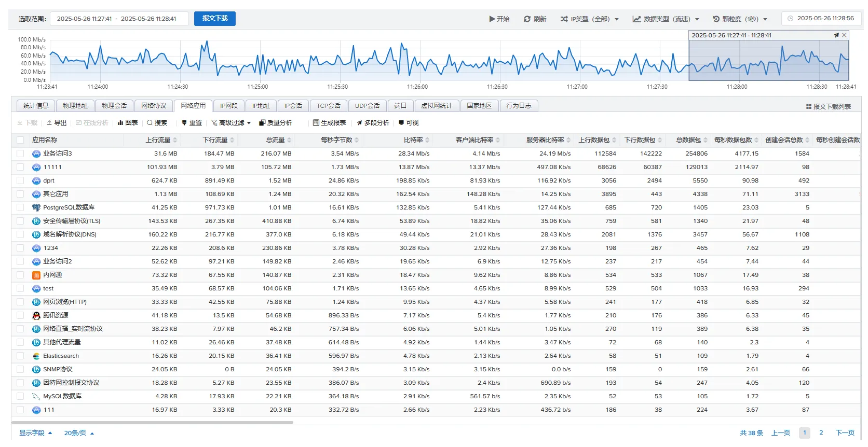Expand the 显示字段 selector

pos(36,433)
